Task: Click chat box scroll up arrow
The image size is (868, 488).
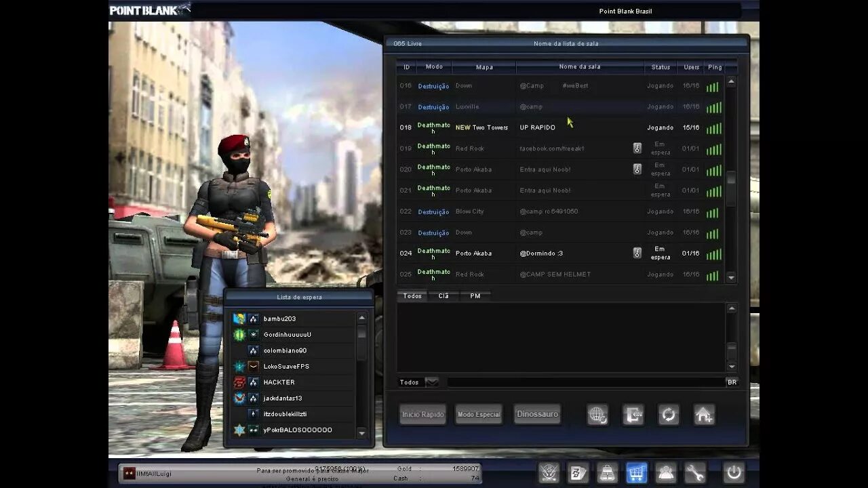Action: pyautogui.click(x=731, y=309)
